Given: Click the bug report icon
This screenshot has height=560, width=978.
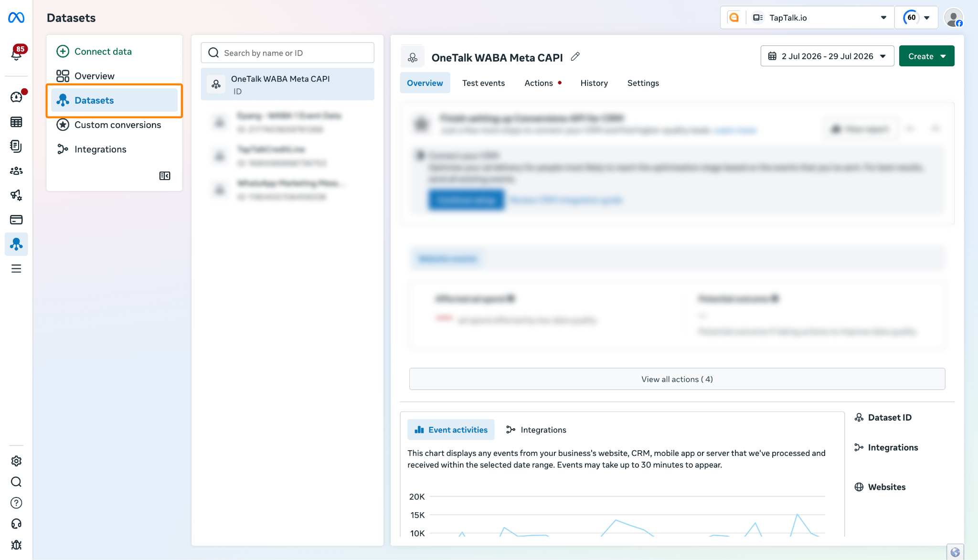Looking at the screenshot, I should coord(16,545).
